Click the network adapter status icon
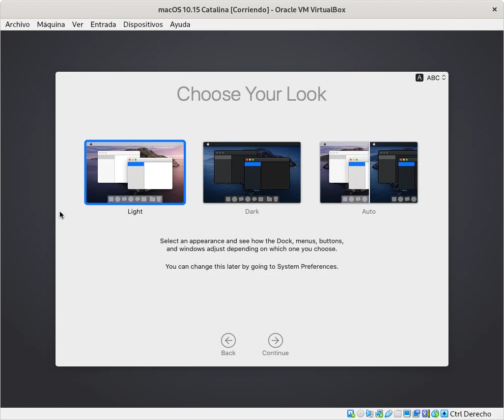Screen dimensions: 504x420 (x=379, y=414)
